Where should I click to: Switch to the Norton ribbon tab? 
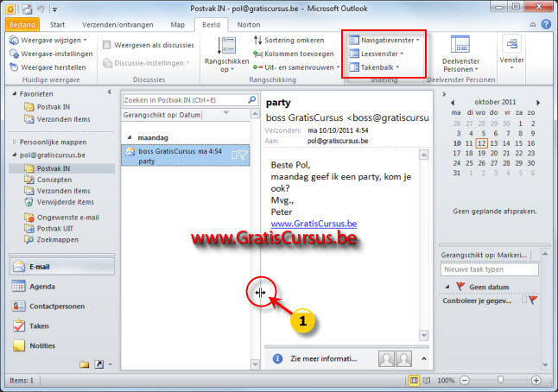(249, 24)
